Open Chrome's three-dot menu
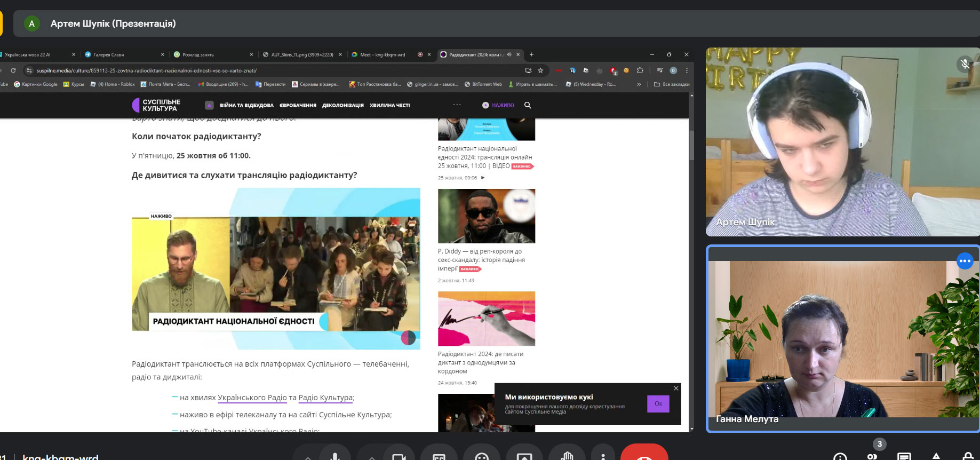Screen dimensions: 980x460 coord(687,70)
